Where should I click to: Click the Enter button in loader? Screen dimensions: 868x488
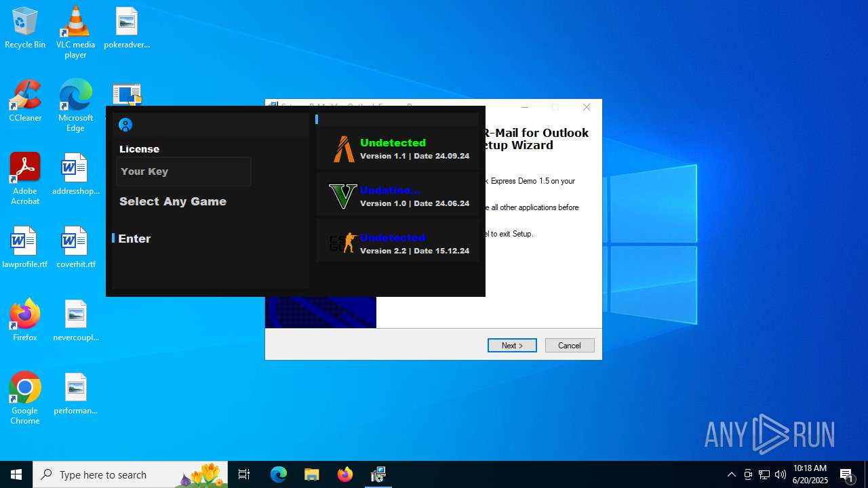pos(134,239)
